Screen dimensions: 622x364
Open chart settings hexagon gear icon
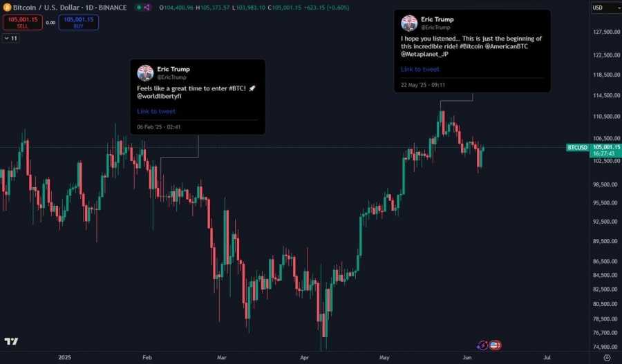pos(607,358)
